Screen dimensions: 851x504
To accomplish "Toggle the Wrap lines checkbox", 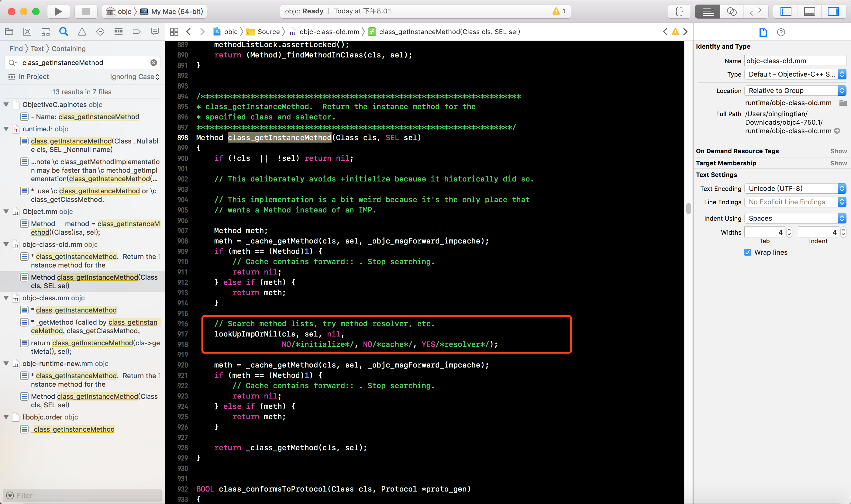I will [x=747, y=252].
